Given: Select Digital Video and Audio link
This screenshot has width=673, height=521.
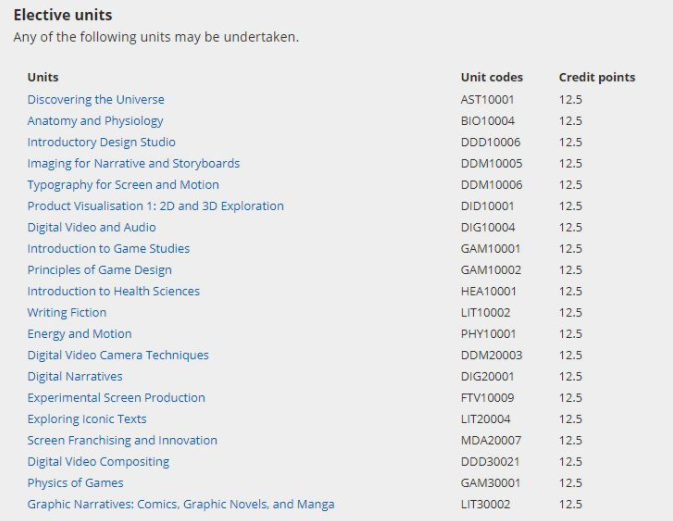Looking at the screenshot, I should pos(91,227).
